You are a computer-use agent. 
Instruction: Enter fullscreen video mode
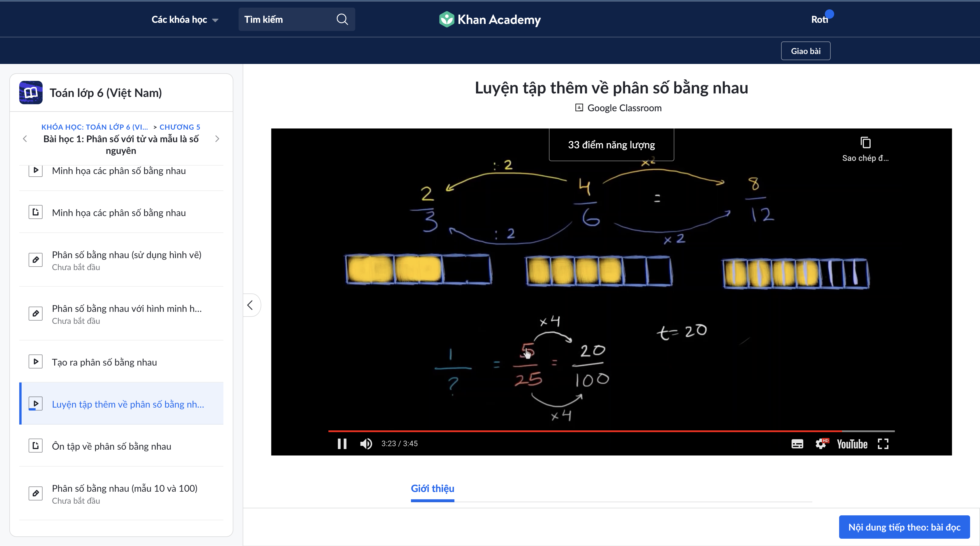883,444
